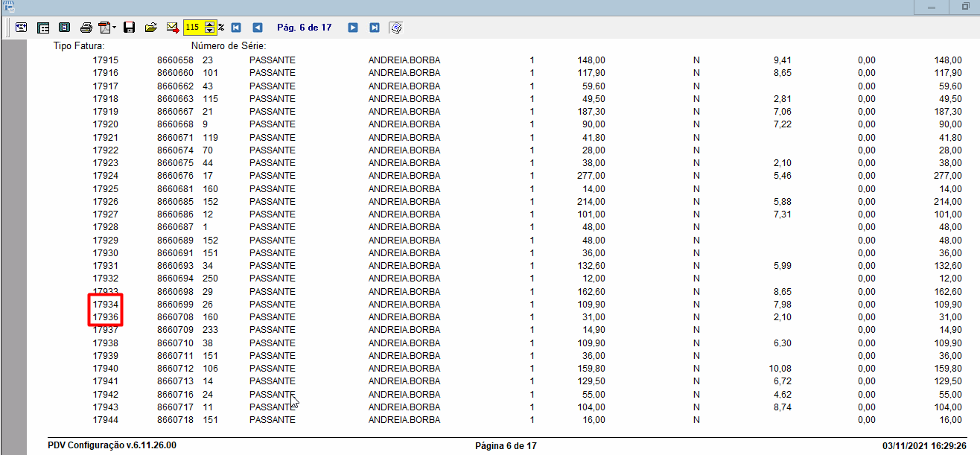Click tax value 7,22 in row 17920
This screenshot has height=455, width=980.
tap(782, 124)
